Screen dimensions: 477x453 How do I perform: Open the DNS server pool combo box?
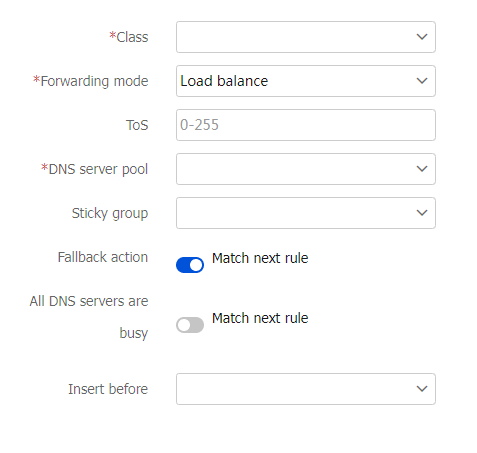tap(306, 169)
